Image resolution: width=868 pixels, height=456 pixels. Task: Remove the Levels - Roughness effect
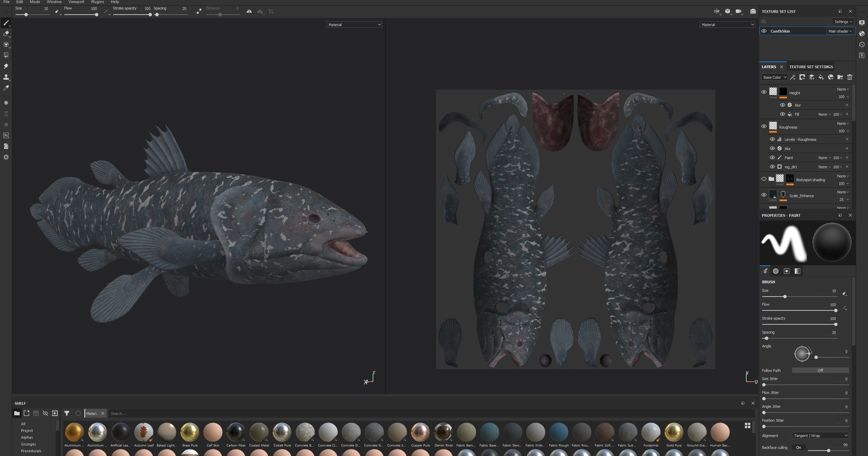(847, 139)
